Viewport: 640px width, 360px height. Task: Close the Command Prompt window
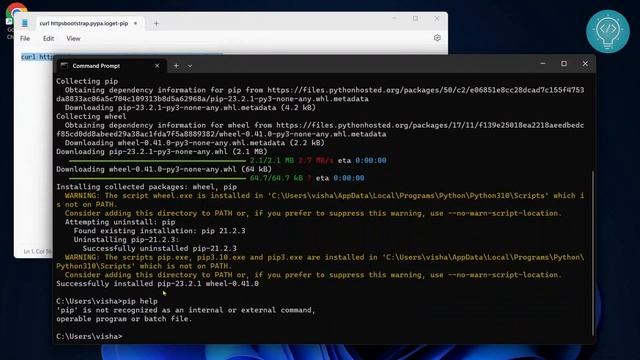coord(585,64)
